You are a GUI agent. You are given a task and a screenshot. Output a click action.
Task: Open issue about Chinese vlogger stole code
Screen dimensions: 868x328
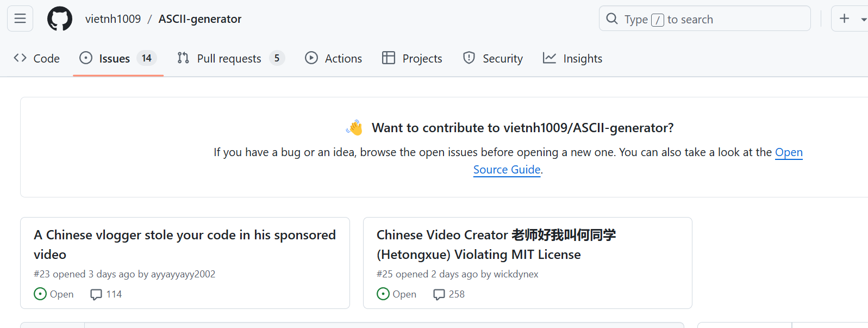[185, 244]
